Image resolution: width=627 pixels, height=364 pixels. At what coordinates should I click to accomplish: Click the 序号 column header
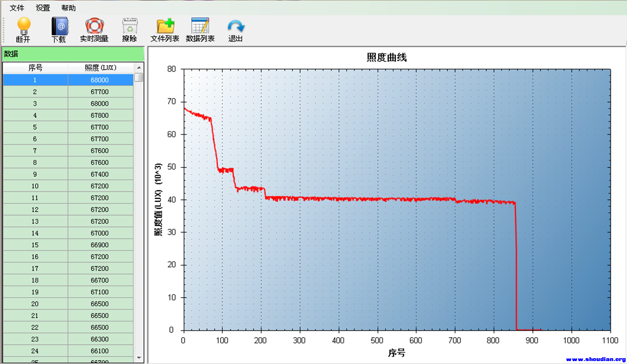pyautogui.click(x=35, y=68)
